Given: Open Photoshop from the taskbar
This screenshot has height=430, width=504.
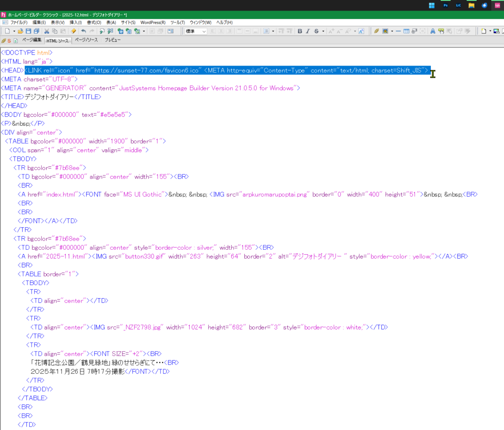Looking at the screenshot, I should pyautogui.click(x=445, y=5).
